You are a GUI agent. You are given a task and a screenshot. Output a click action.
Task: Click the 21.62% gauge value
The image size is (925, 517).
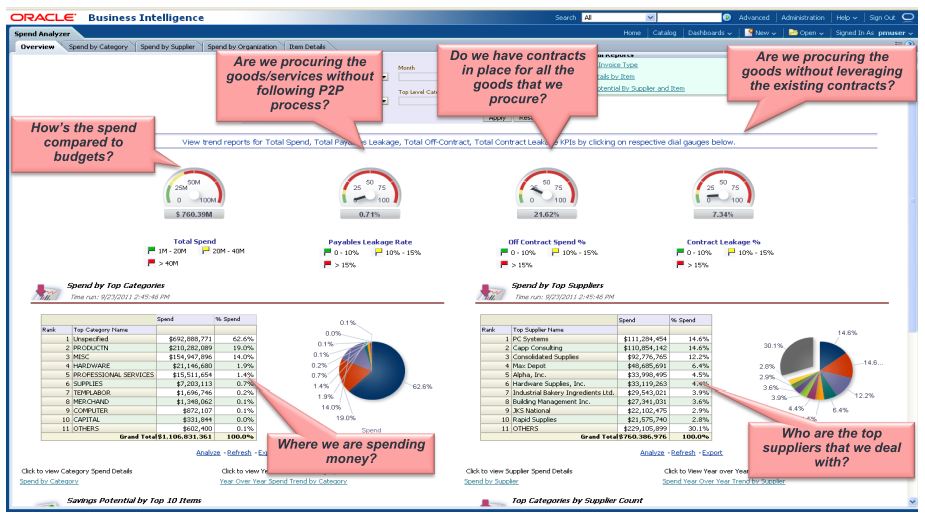[546, 214]
